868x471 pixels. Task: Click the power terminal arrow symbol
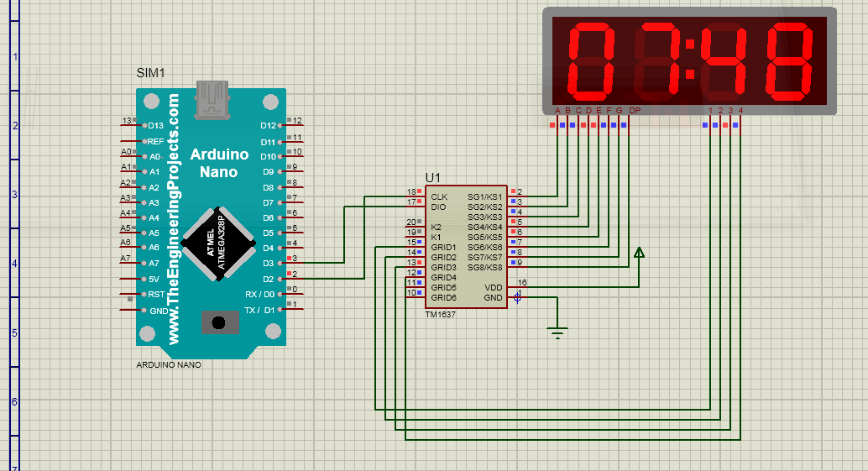click(x=639, y=253)
